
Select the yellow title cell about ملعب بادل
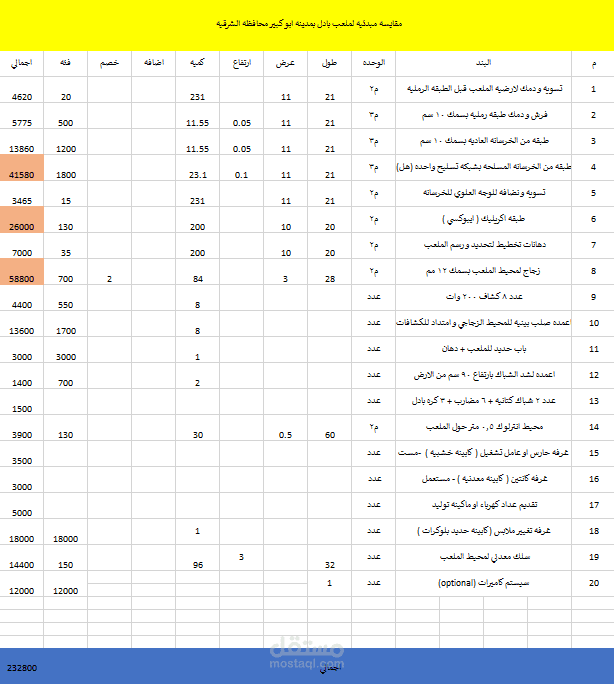coord(307,25)
